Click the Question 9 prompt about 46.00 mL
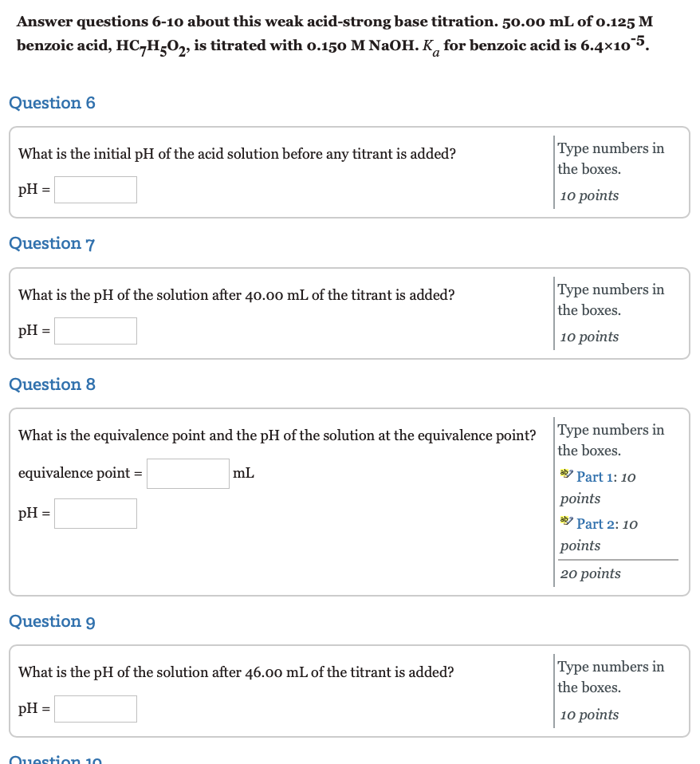The image size is (700, 764). pos(237,672)
